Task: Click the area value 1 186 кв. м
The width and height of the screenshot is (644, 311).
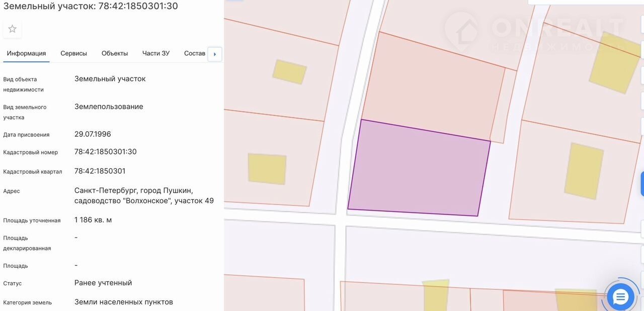Action: coord(93,220)
